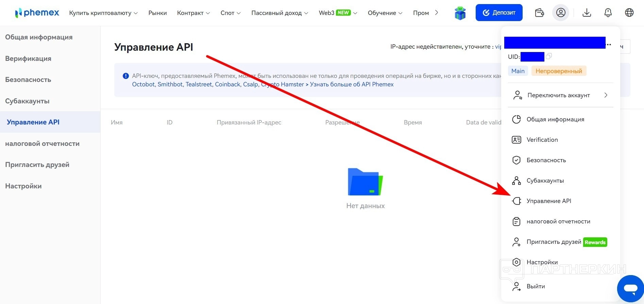
Task: Click the subaccounts hierarchy icon
Action: pyautogui.click(x=516, y=181)
